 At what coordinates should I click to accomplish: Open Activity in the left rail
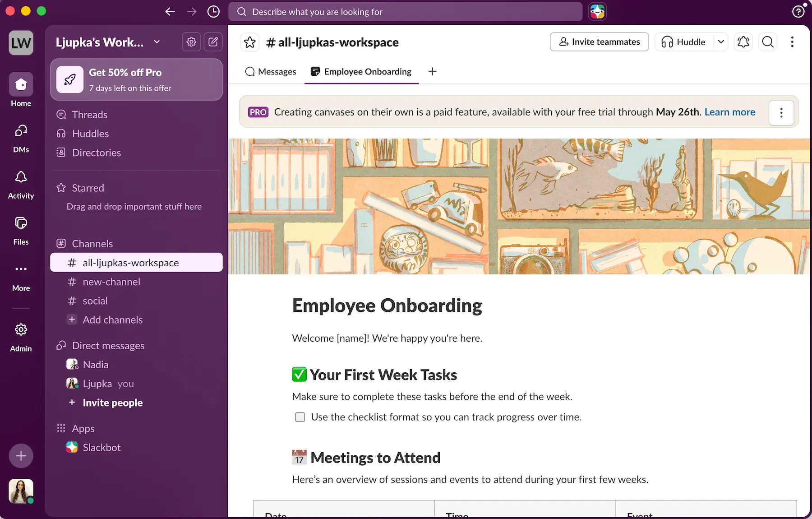click(x=21, y=185)
